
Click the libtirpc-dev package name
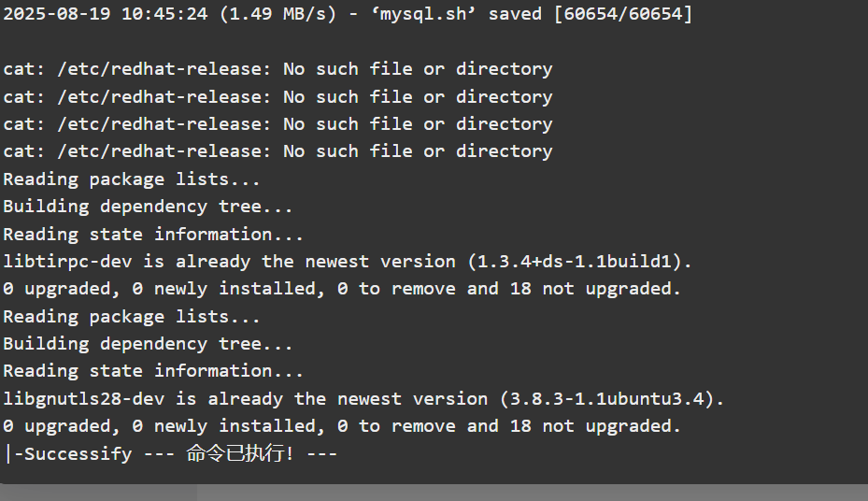pos(67,262)
